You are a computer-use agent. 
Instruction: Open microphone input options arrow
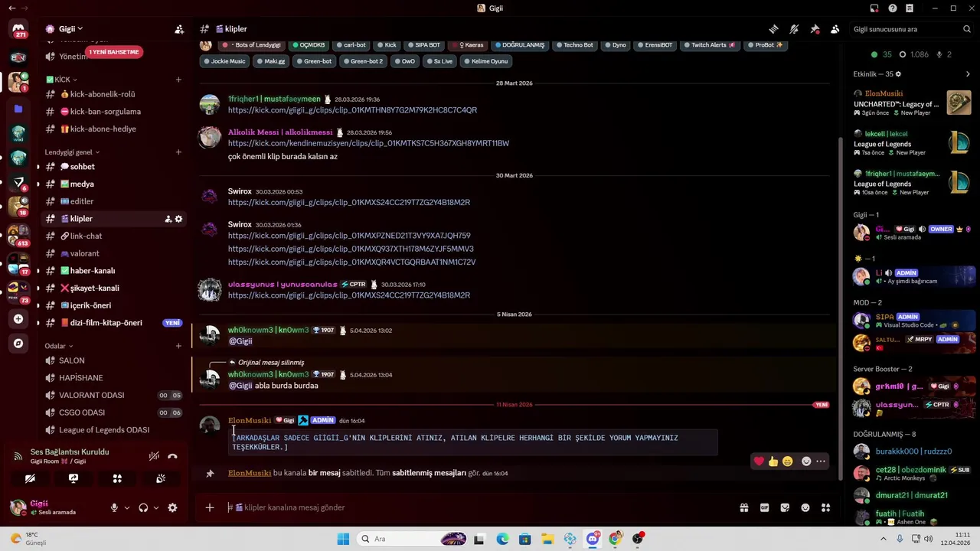127,507
